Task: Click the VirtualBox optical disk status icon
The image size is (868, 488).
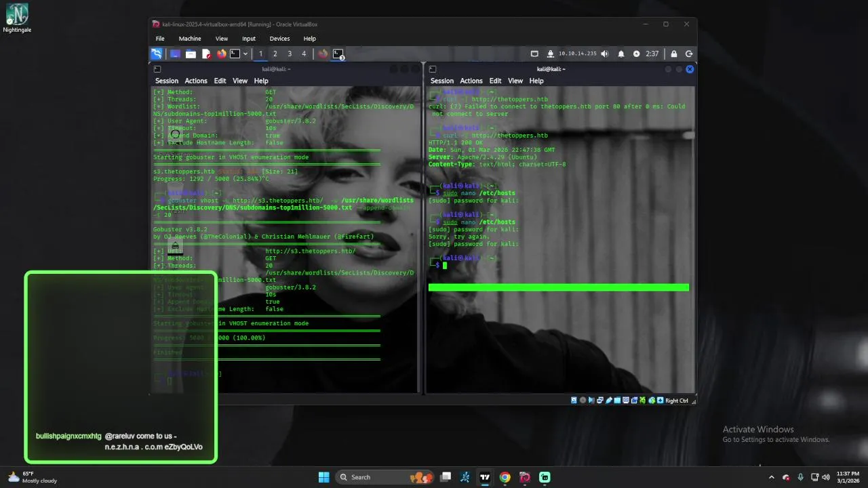Action: pyautogui.click(x=583, y=401)
